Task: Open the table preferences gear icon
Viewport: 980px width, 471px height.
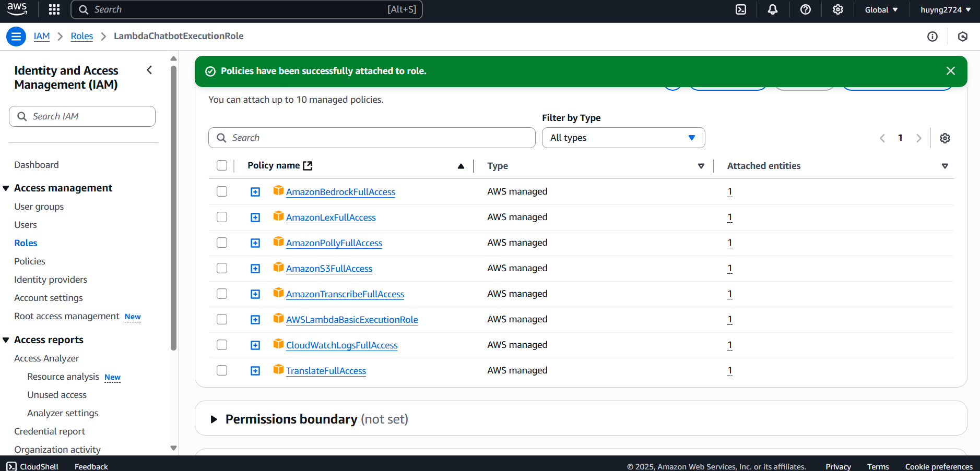Action: [x=945, y=138]
